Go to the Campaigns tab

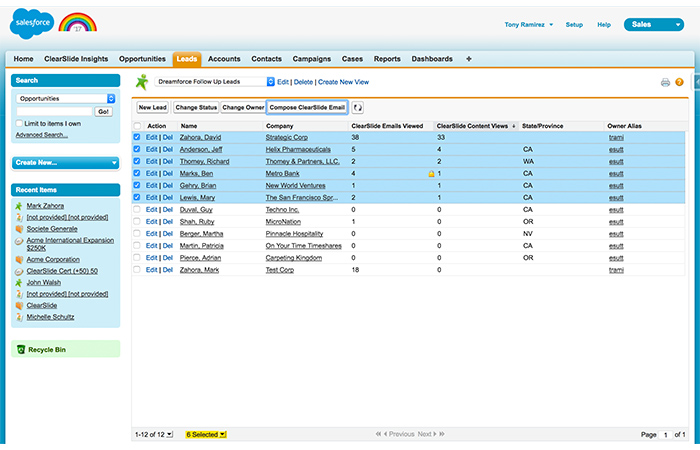click(312, 59)
